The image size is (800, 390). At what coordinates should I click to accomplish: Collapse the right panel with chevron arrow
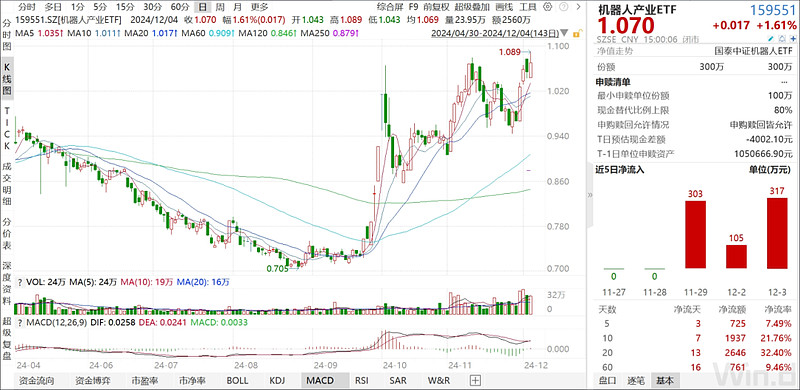(579, 7)
